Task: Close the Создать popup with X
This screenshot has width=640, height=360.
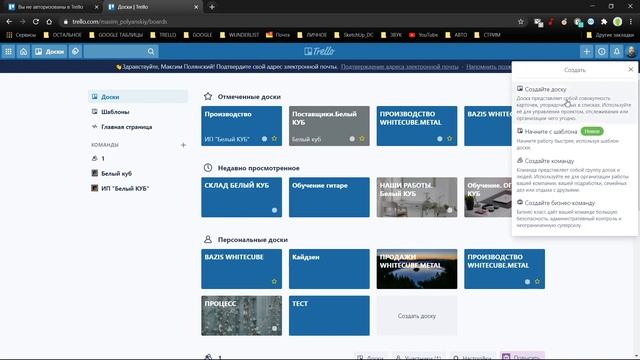Action: click(x=631, y=69)
